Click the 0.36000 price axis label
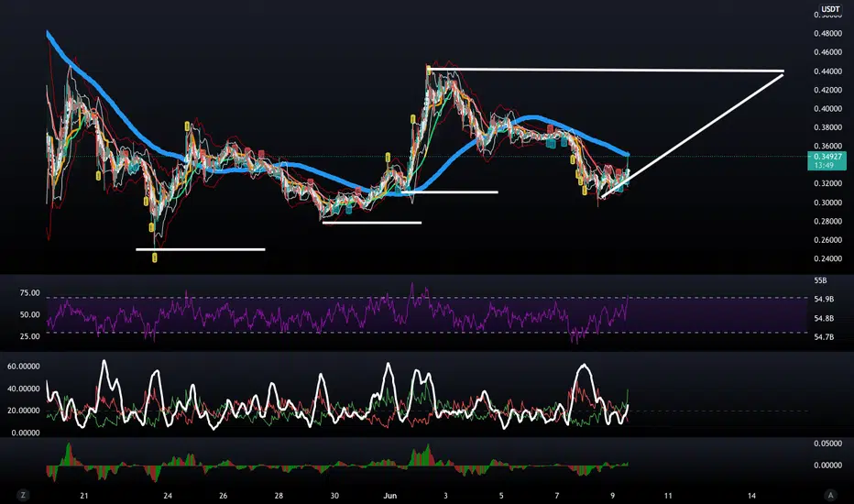This screenshot has height=504, width=854. 827,146
